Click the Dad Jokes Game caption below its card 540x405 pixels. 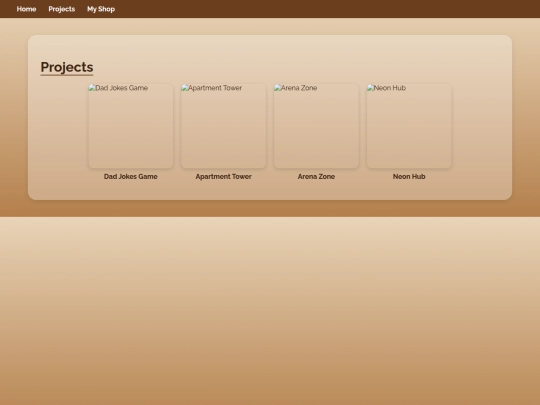click(x=131, y=176)
